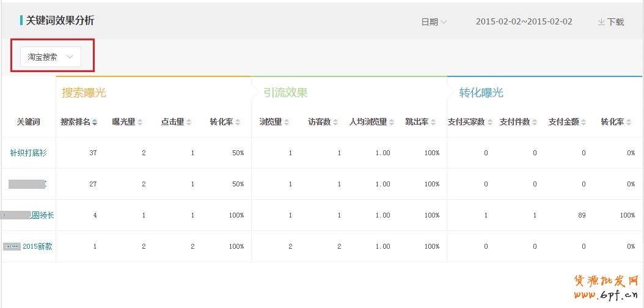Select the 引流效果 section header
Viewport: 644px width, 308px height.
click(285, 93)
